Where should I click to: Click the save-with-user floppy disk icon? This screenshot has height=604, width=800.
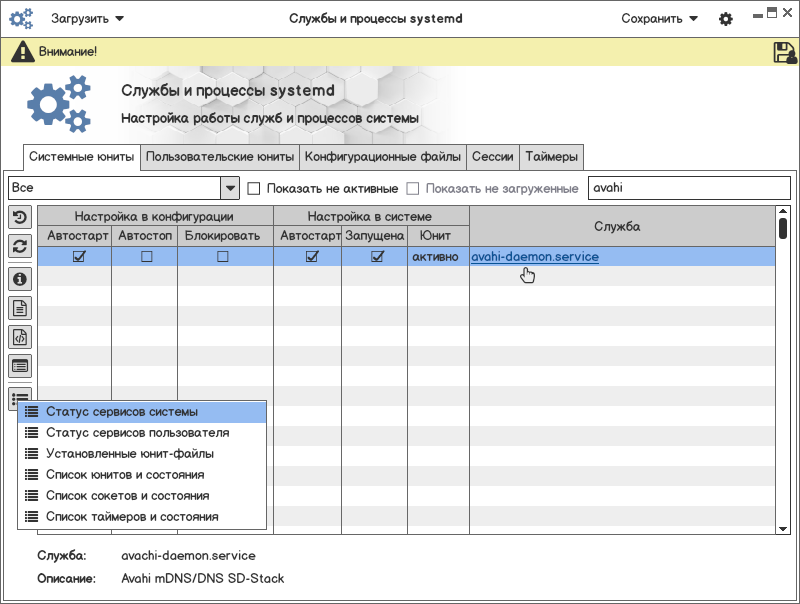pyautogui.click(x=784, y=53)
